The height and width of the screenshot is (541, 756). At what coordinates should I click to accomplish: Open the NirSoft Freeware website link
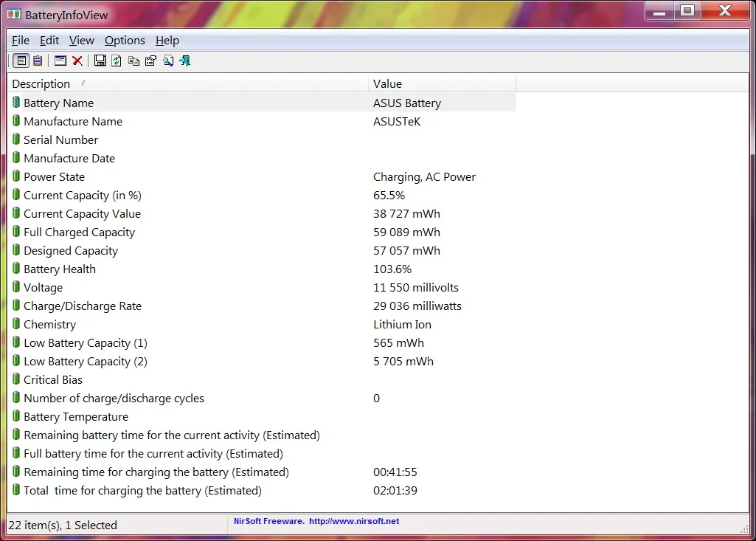click(316, 521)
